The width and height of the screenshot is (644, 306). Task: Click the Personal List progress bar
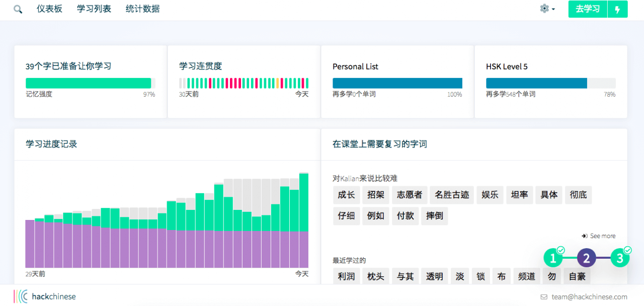(x=397, y=83)
